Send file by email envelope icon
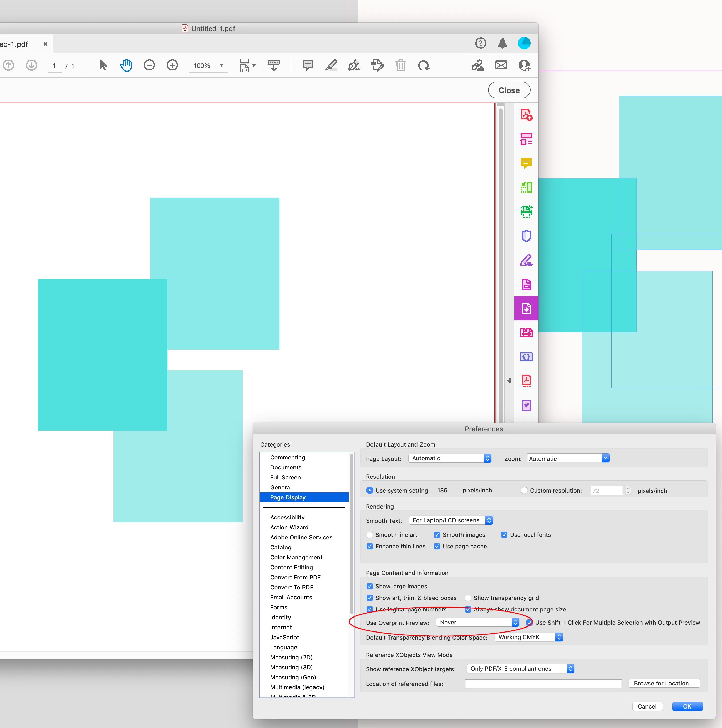Screen dimensions: 722x728 coord(501,65)
